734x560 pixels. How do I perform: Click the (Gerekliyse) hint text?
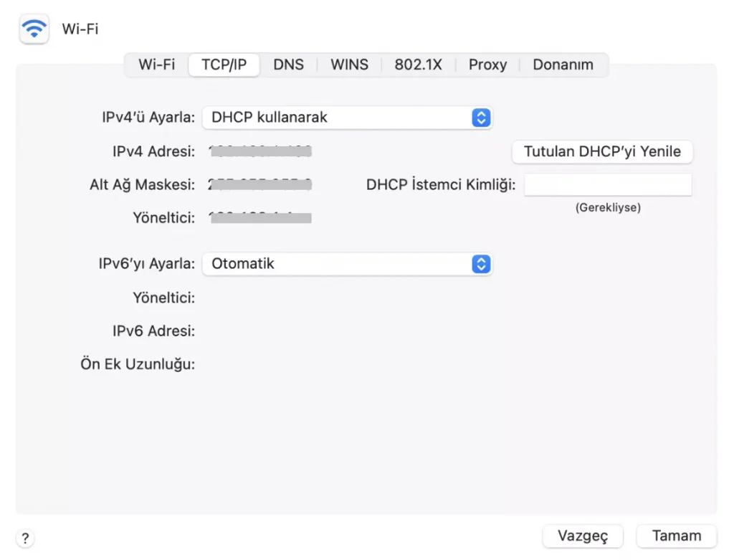click(x=608, y=207)
